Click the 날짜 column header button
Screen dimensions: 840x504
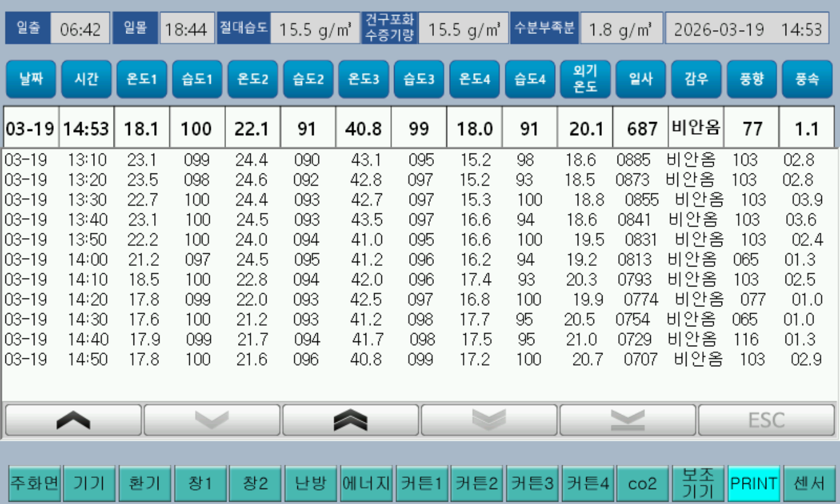(31, 79)
